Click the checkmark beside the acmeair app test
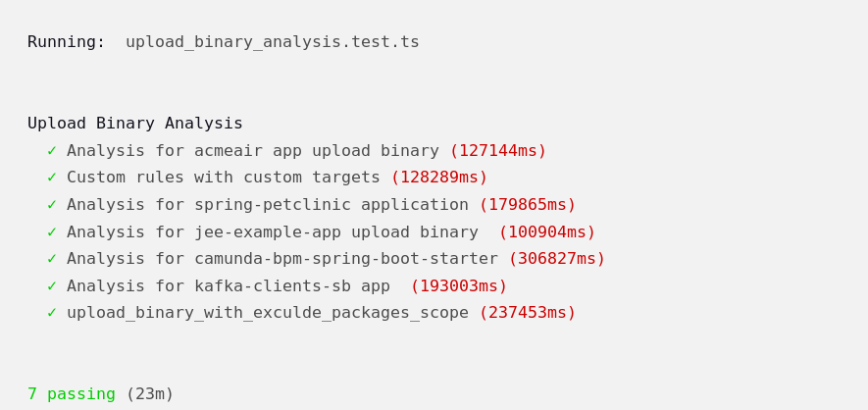Screen dimensions: 868x410 click(x=52, y=151)
